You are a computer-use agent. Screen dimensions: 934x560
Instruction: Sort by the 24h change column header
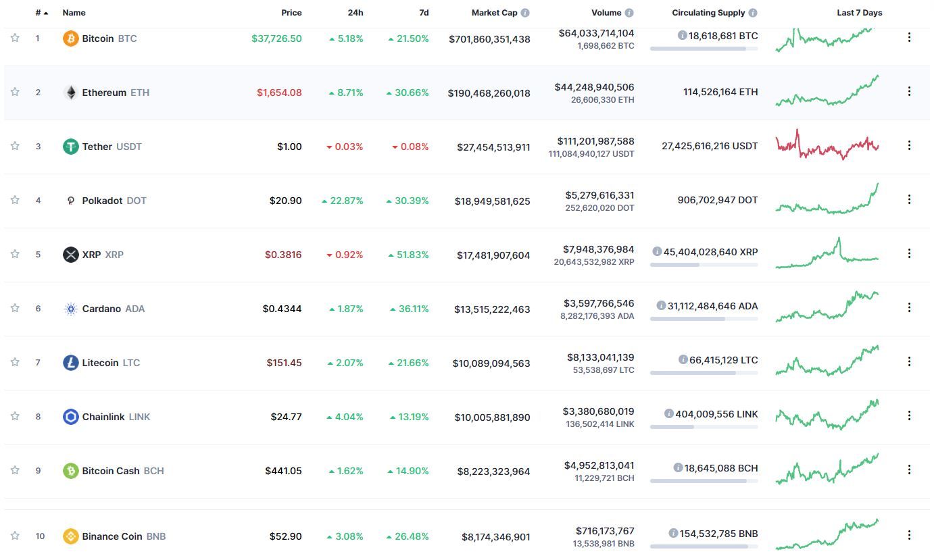pos(355,13)
